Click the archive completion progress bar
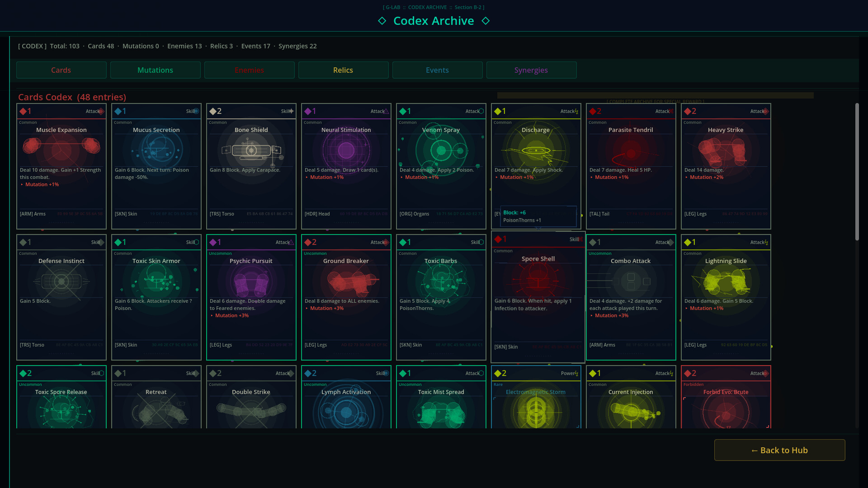 655,96
